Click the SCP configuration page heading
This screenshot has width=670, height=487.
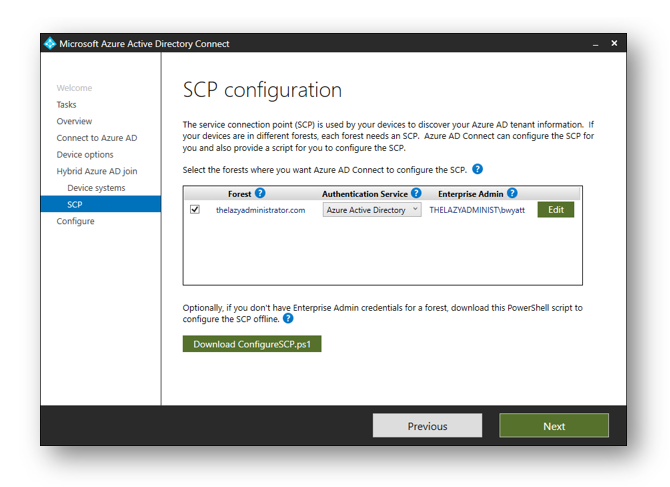click(x=262, y=90)
